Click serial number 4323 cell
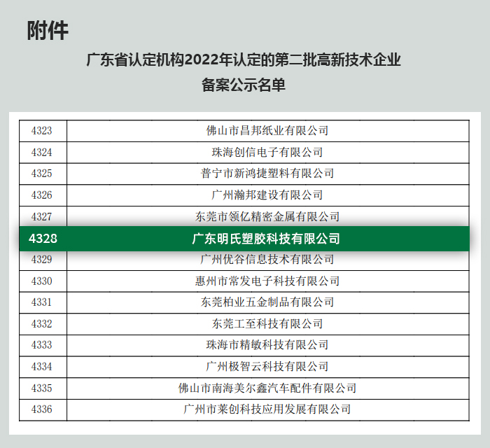 coord(42,130)
